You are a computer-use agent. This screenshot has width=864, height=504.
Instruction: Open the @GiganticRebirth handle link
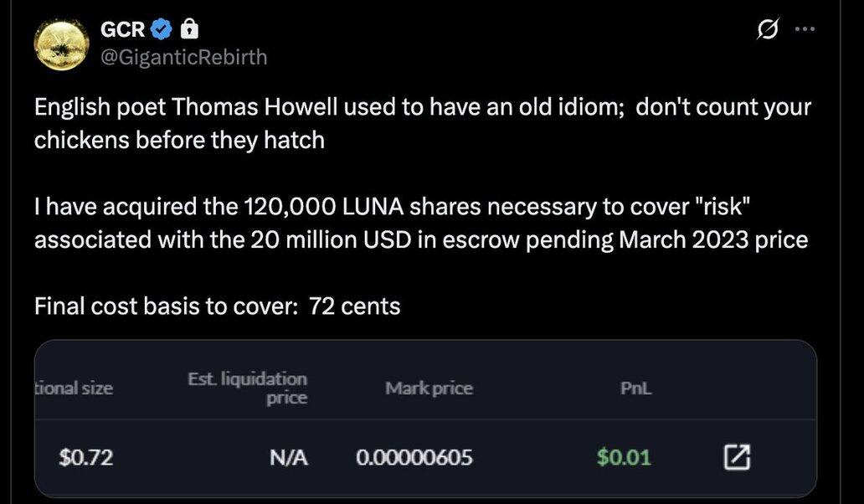pyautogui.click(x=183, y=56)
